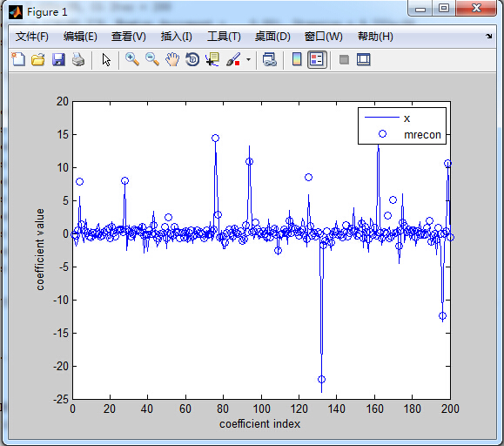Click the MATLAB logo in title bar
Image resolution: width=504 pixels, height=446 pixels.
(x=16, y=12)
